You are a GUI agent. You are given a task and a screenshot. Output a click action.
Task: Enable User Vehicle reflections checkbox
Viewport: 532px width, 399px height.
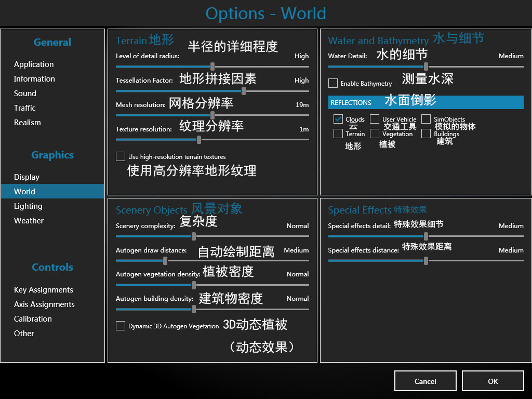[x=375, y=119]
